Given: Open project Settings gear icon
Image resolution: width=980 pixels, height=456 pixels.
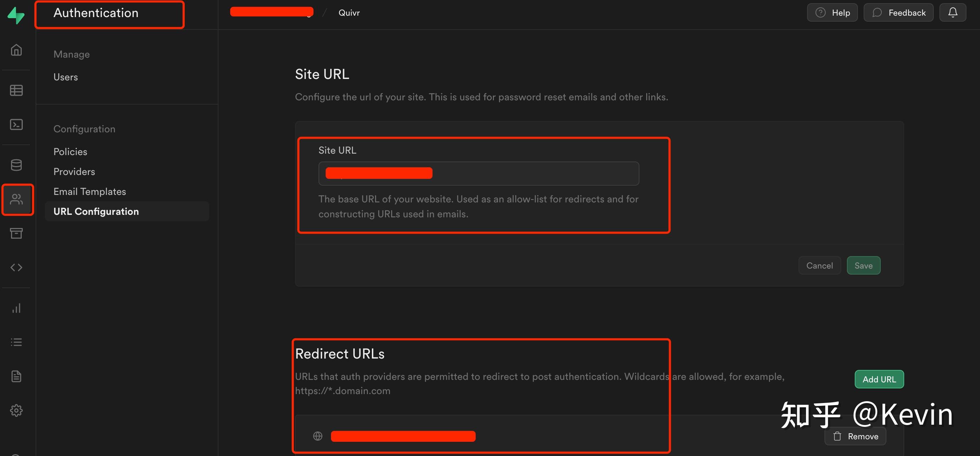Looking at the screenshot, I should point(16,410).
